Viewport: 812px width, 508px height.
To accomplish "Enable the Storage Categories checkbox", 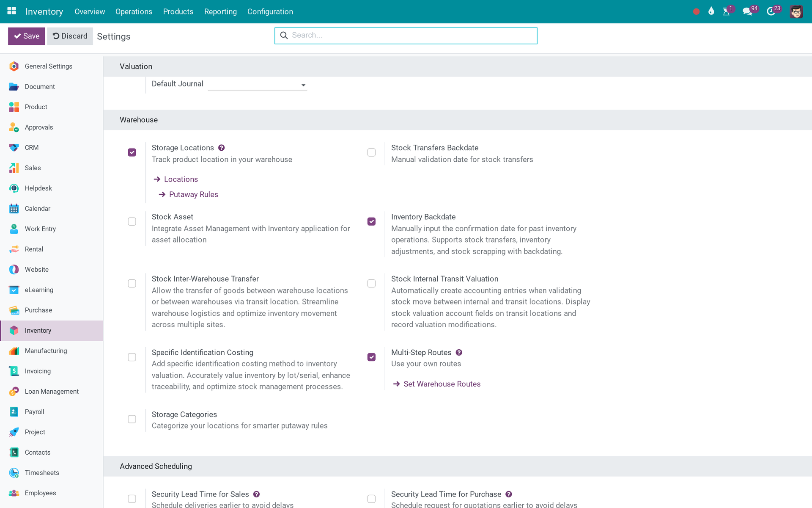I will (x=132, y=419).
